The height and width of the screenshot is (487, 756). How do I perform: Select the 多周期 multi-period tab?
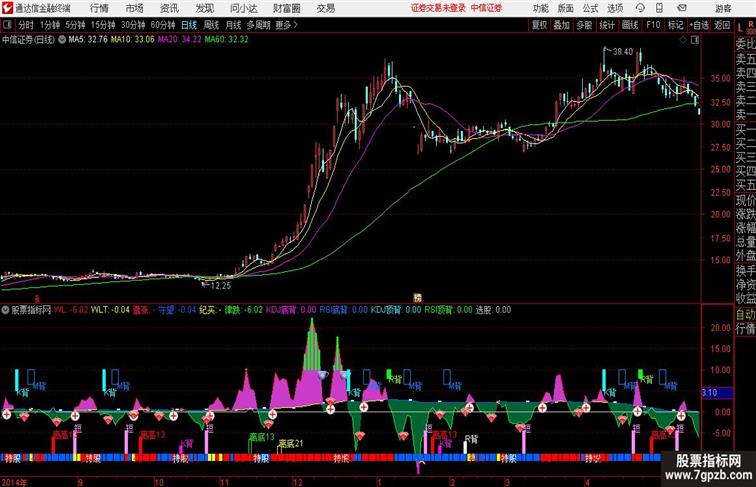click(258, 25)
